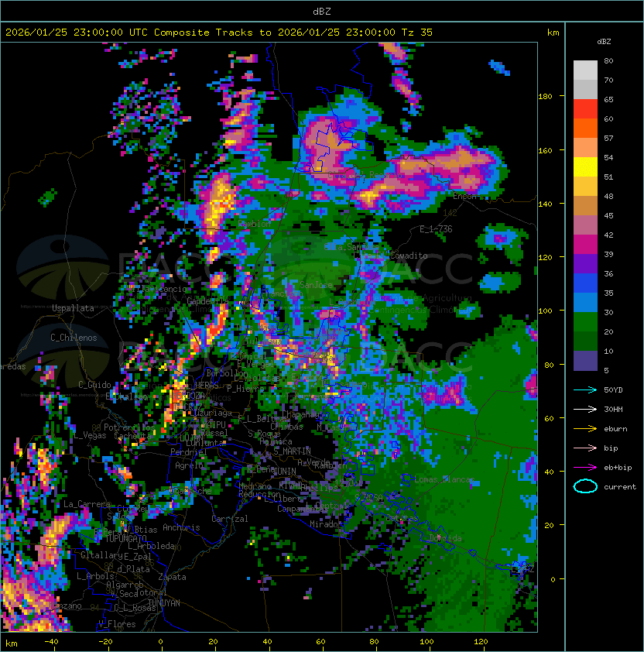This screenshot has height=652, width=644.
Task: Click the TUPUNGATO place label
Action: pos(126,539)
